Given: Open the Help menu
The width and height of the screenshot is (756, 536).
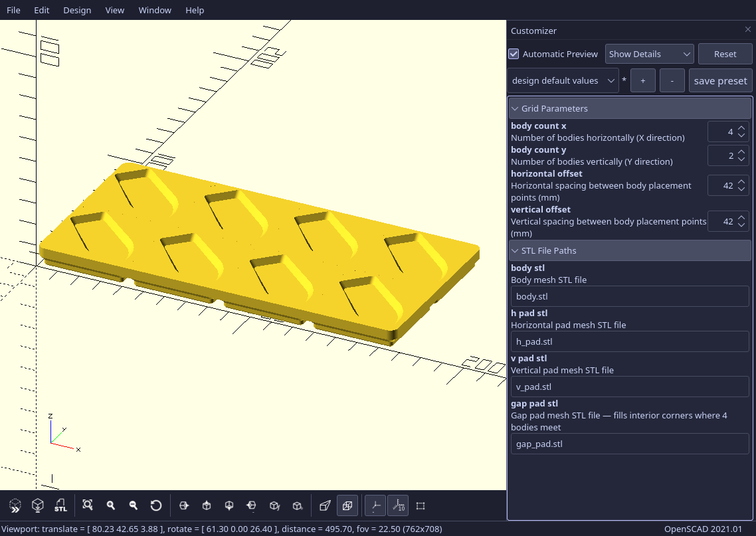Looking at the screenshot, I should point(195,10).
